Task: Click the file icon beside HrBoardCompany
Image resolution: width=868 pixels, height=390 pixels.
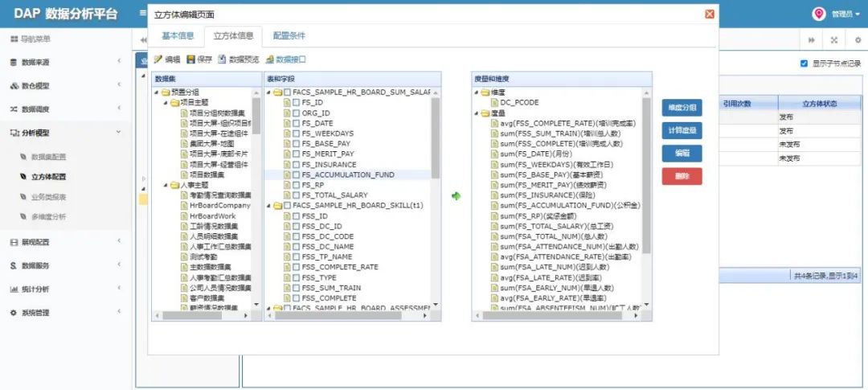Action: pos(184,206)
